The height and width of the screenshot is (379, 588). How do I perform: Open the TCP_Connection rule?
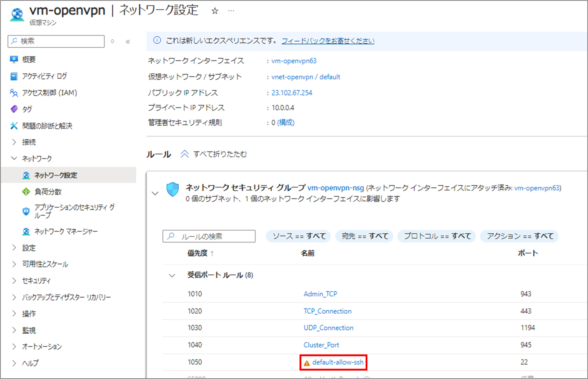(x=327, y=311)
